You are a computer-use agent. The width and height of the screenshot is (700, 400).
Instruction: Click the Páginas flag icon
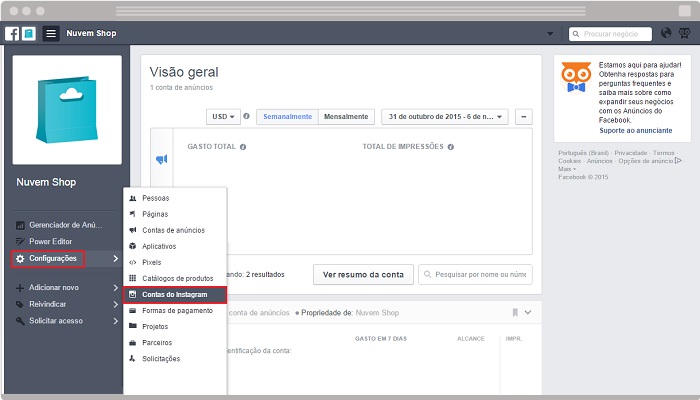pos(133,214)
